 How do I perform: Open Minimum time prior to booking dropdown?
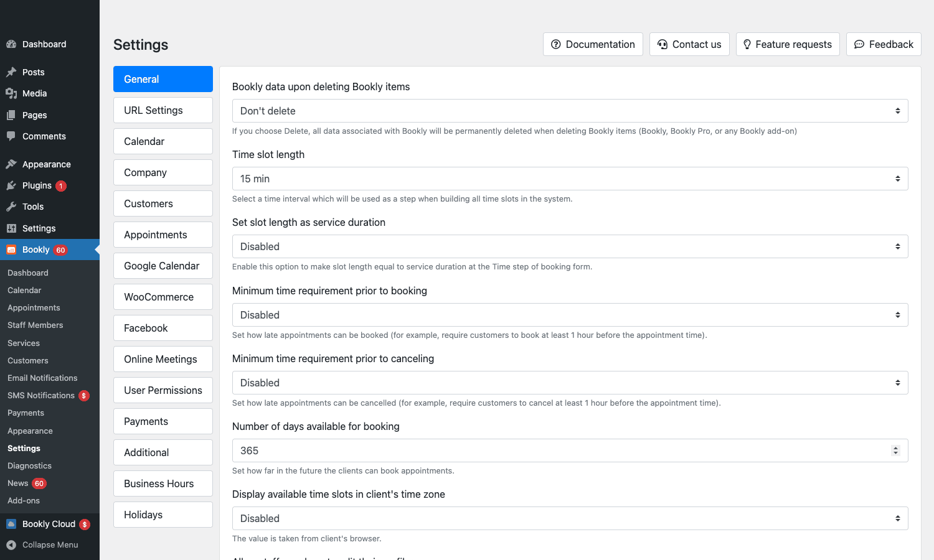coord(570,315)
